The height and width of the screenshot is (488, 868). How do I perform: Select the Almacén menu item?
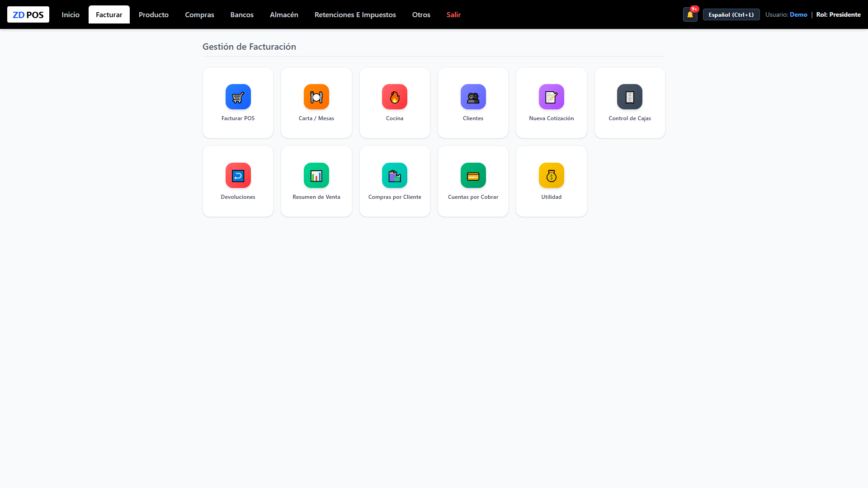(284, 14)
